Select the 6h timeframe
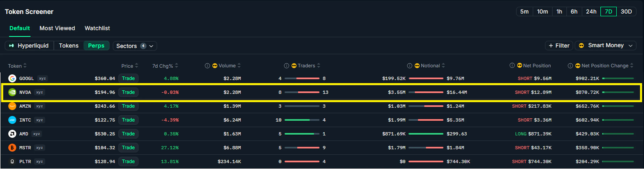 click(574, 12)
